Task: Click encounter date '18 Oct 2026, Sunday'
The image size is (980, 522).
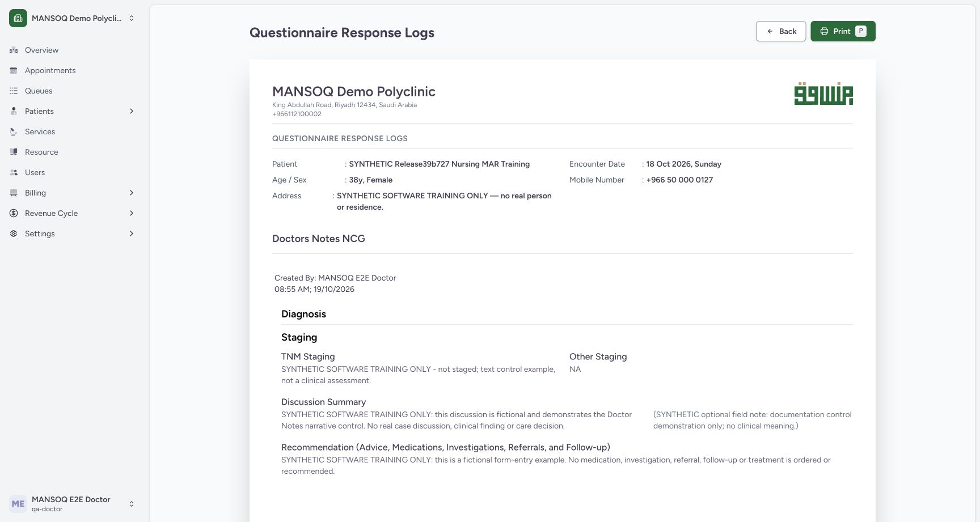Action: click(x=683, y=164)
